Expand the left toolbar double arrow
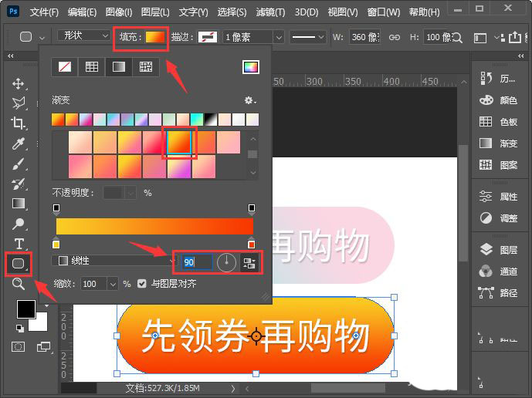Image resolution: width=532 pixels, height=398 pixels. click(11, 56)
